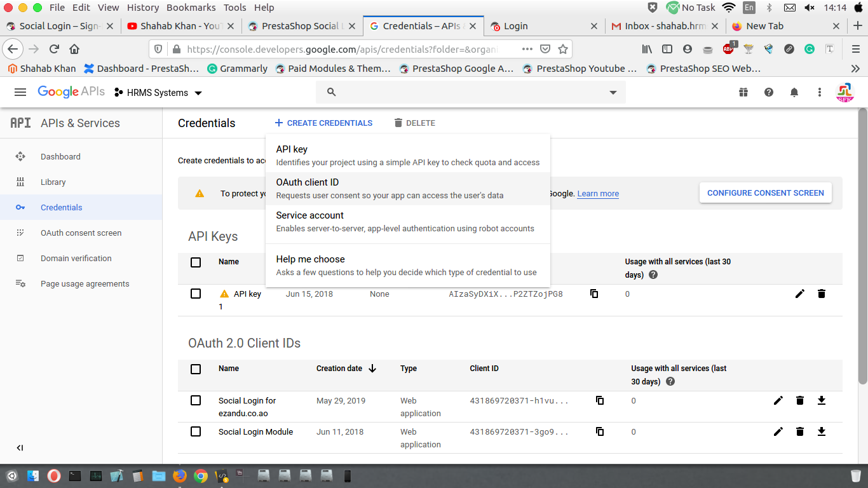The image size is (868, 488).
Task: Copy the API key value to clipboard
Action: tap(594, 294)
